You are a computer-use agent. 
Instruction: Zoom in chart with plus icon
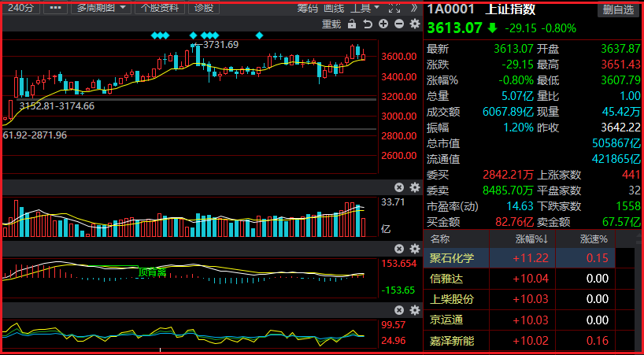click(383, 24)
